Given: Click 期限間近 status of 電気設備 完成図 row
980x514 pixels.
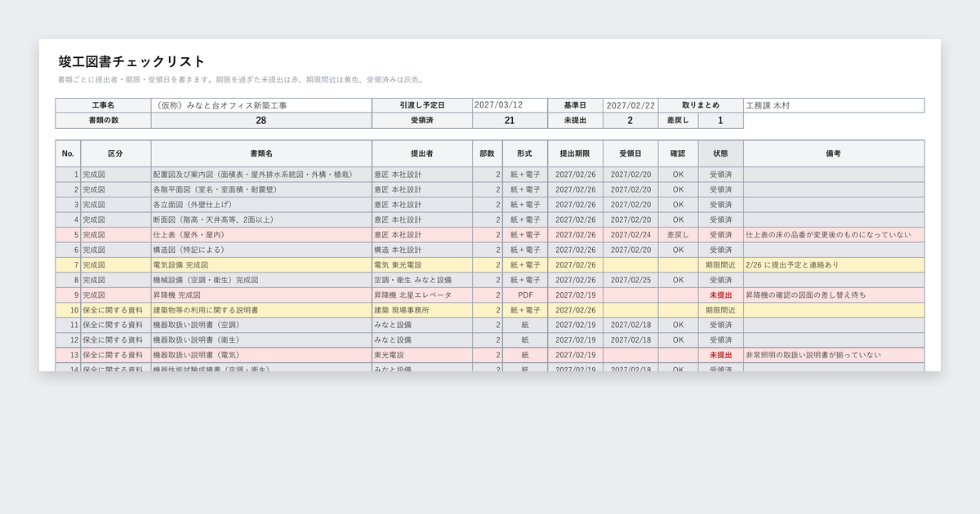Looking at the screenshot, I should tap(721, 265).
